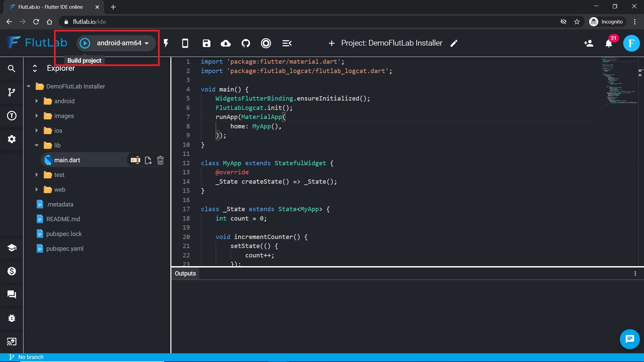Delete main.dart with trash icon
This screenshot has width=644, height=362.
coord(160,160)
